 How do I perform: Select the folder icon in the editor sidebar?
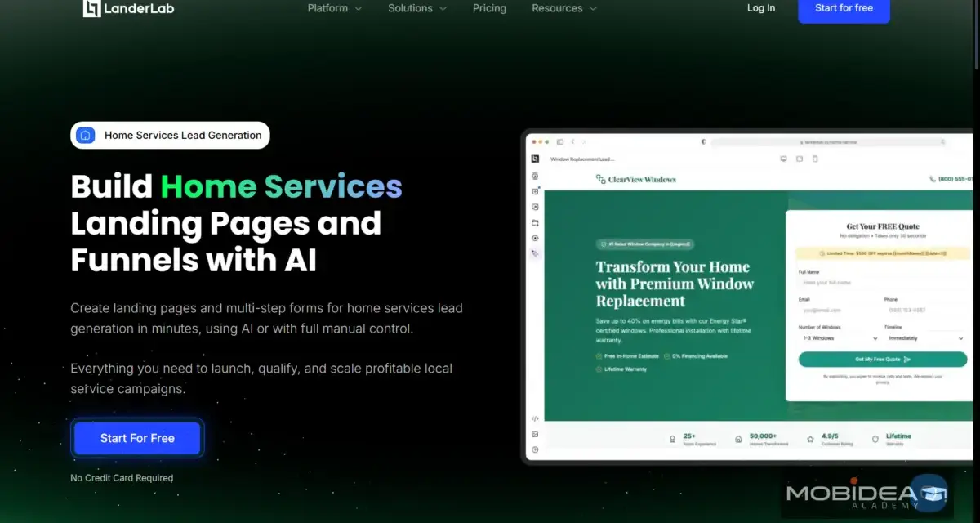(x=535, y=222)
